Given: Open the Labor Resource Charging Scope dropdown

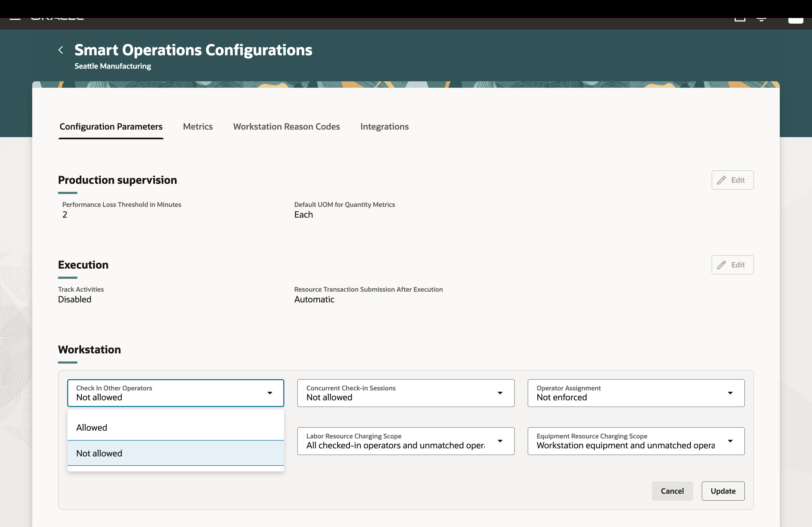Looking at the screenshot, I should (406, 441).
